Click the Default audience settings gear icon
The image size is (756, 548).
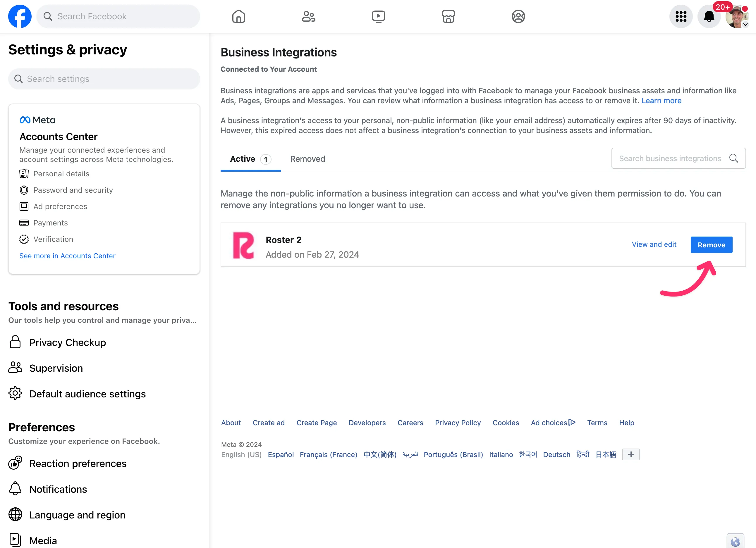tap(15, 393)
